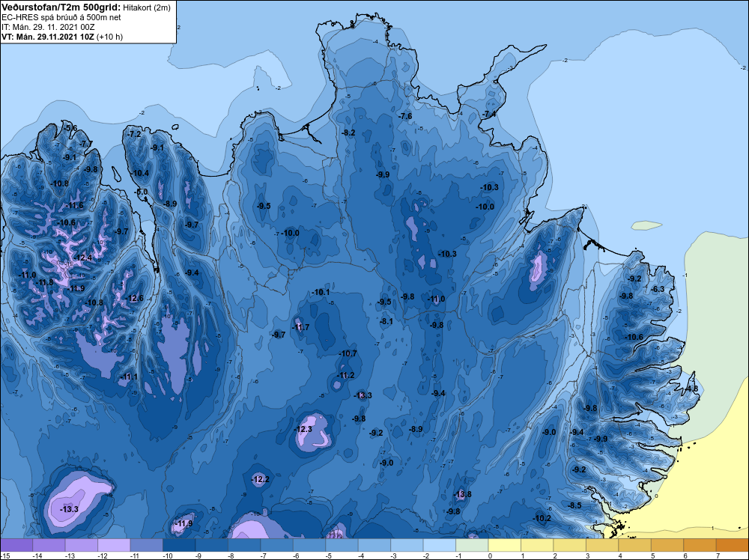Click the 'IT: Mán. 29. 11. 2021 00Z' line
The image size is (749, 560).
(48, 27)
